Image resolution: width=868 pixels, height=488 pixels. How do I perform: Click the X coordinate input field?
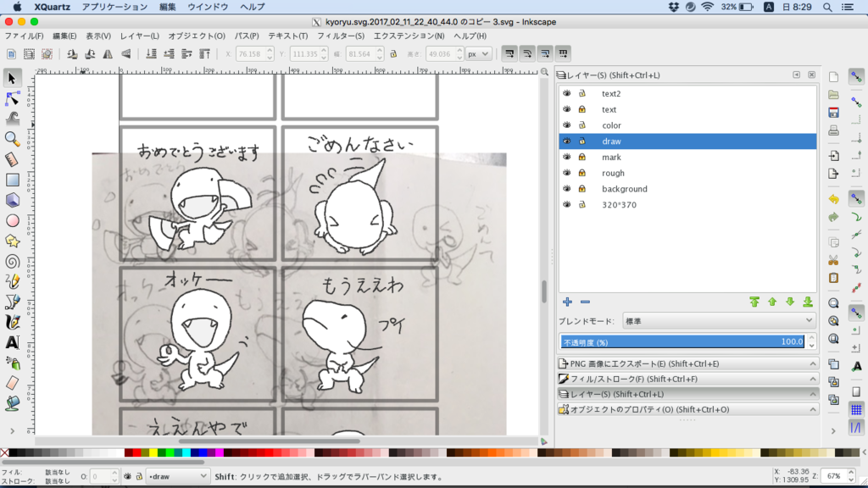[x=250, y=53]
